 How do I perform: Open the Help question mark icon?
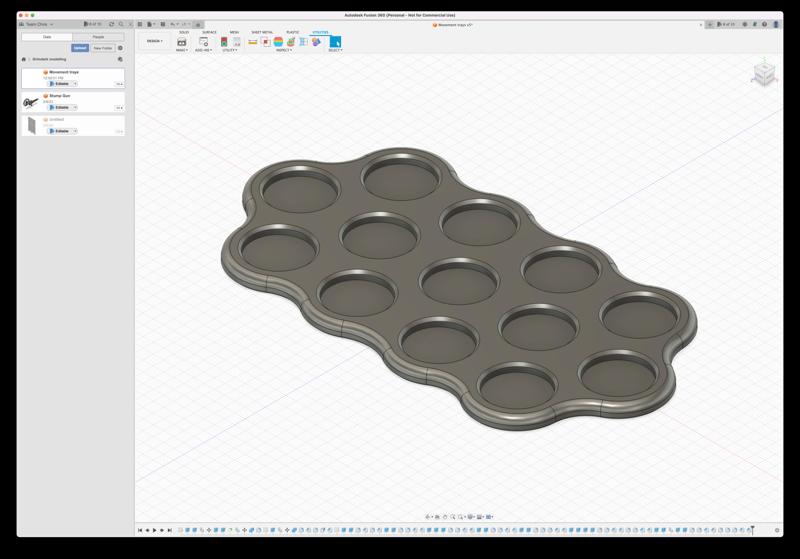[x=764, y=24]
